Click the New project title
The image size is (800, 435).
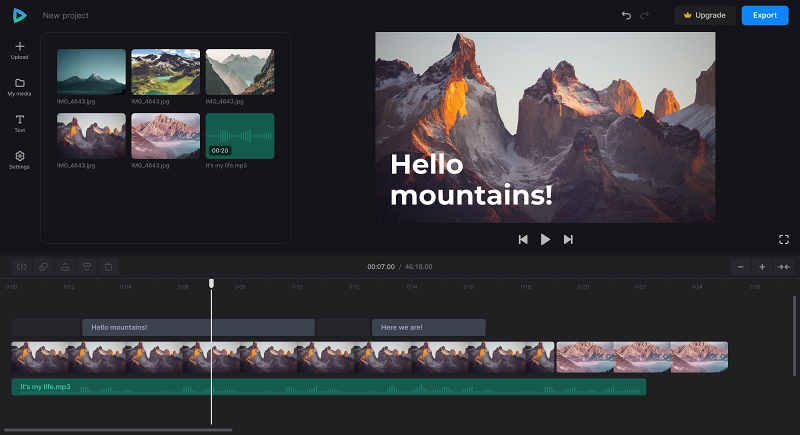click(66, 16)
